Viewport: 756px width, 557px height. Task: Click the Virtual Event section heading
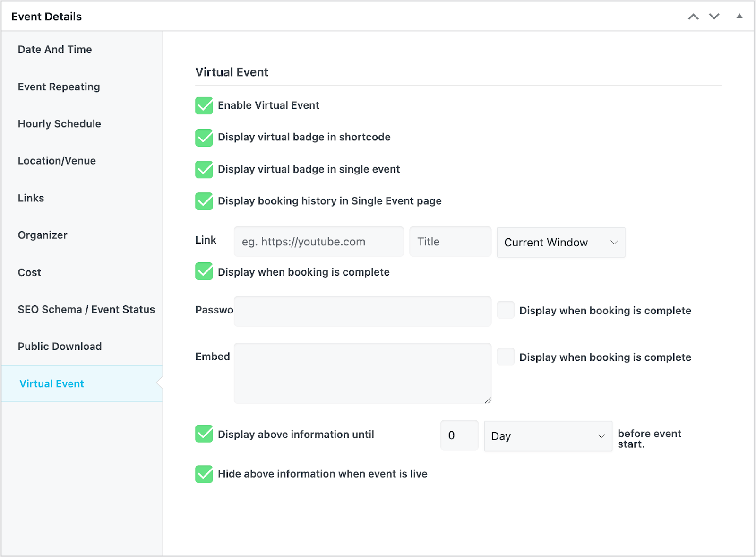[x=232, y=72]
